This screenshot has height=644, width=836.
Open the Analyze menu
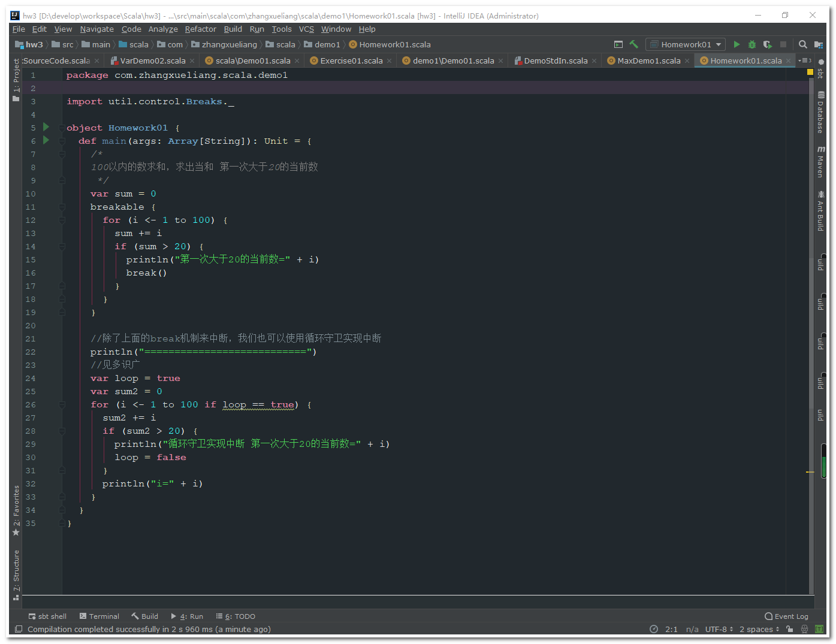click(163, 29)
